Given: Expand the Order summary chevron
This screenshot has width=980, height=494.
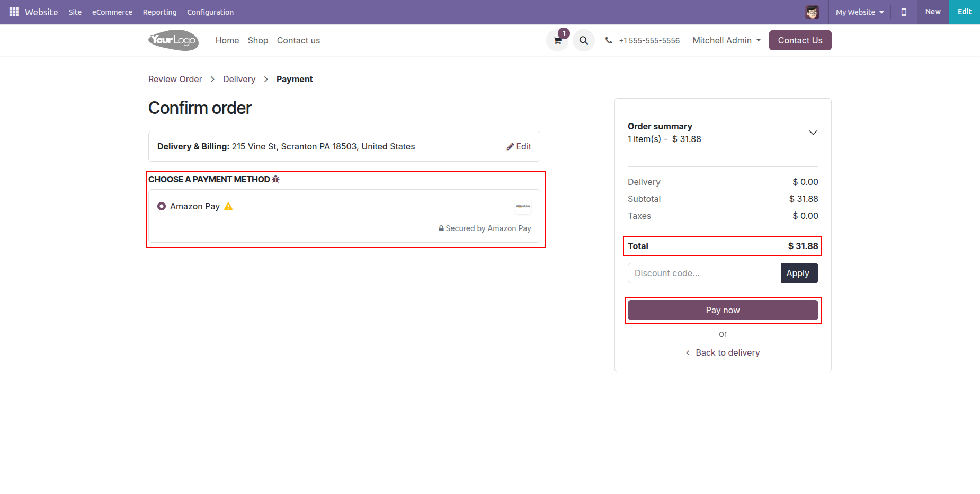Looking at the screenshot, I should point(813,133).
